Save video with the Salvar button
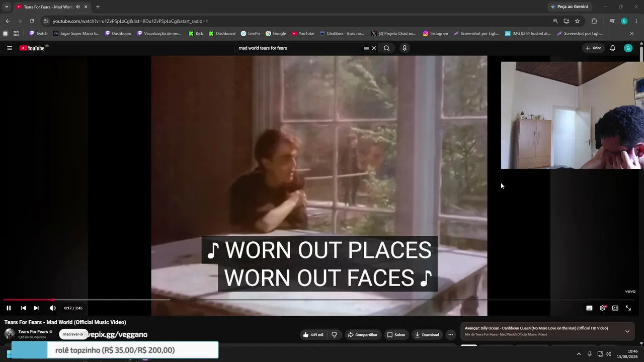Viewport: 644px width, 362px height. point(396,335)
